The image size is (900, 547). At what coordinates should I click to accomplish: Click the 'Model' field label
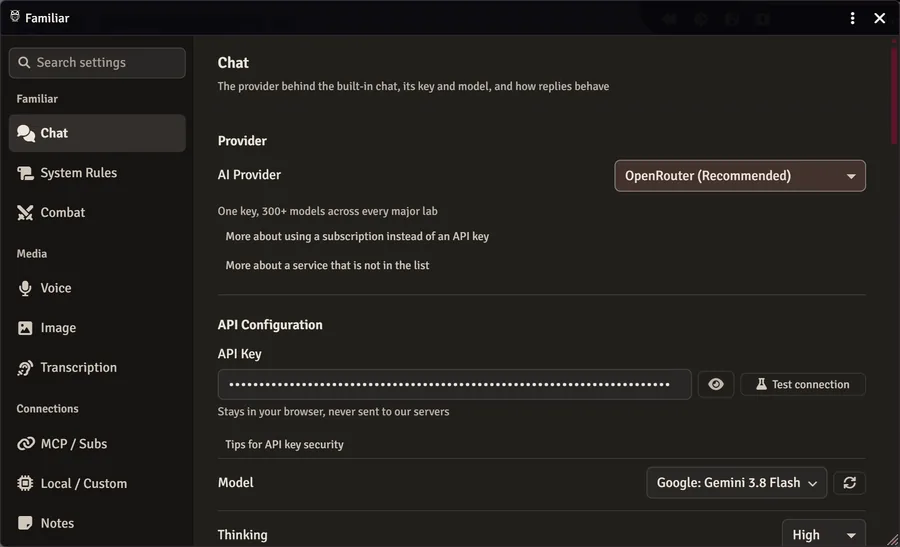point(235,483)
